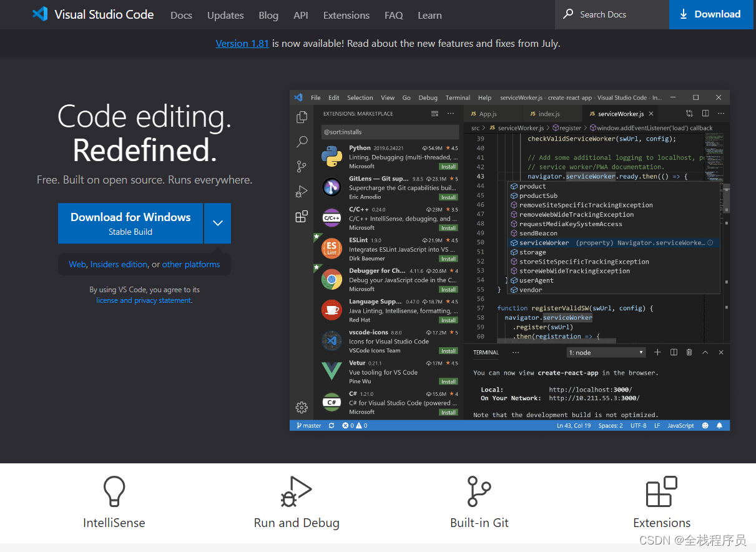Click UTF-8 encoding in status bar
756x552 pixels.
point(639,425)
